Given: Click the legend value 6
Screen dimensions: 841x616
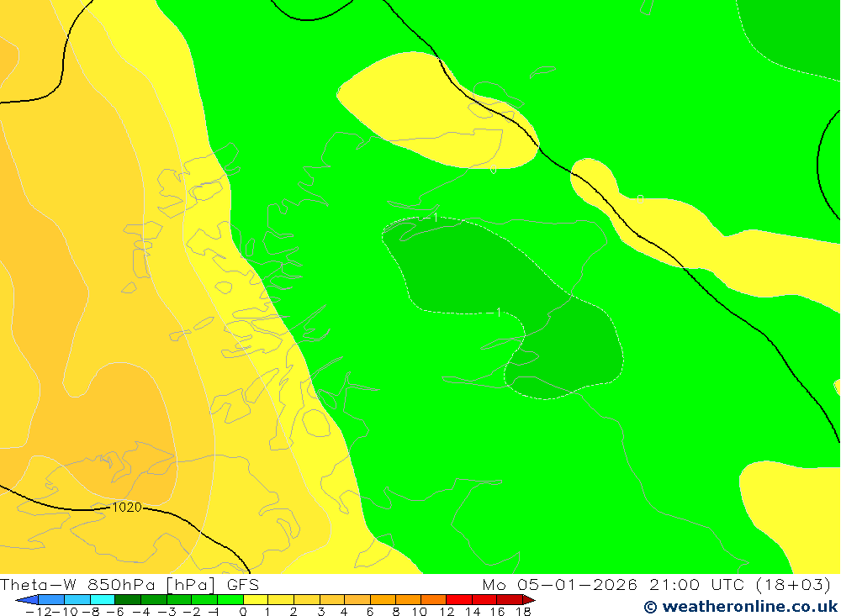Looking at the screenshot, I should 369,612.
